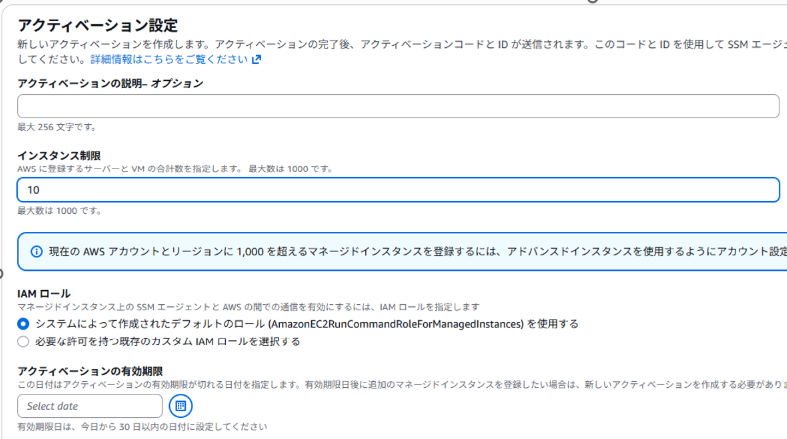Click the Select date expiration field
This screenshot has height=439, width=787.
point(90,406)
